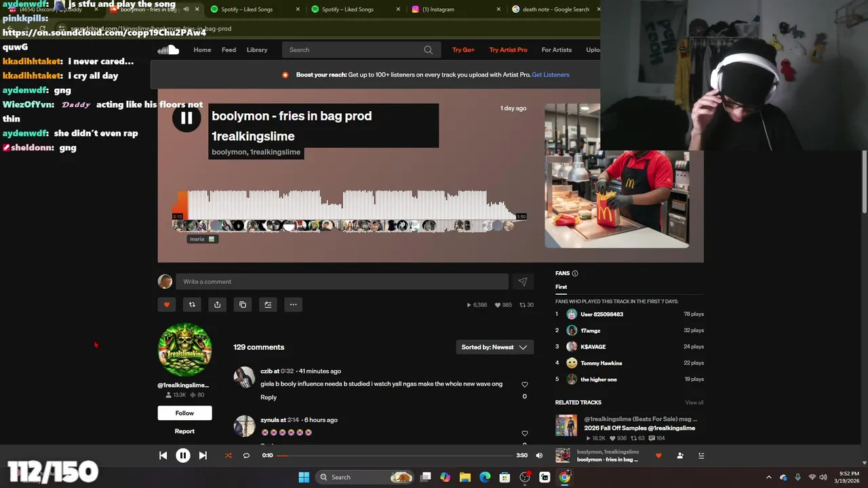Pause playback in bottom player bar
The image size is (868, 488).
point(183,455)
